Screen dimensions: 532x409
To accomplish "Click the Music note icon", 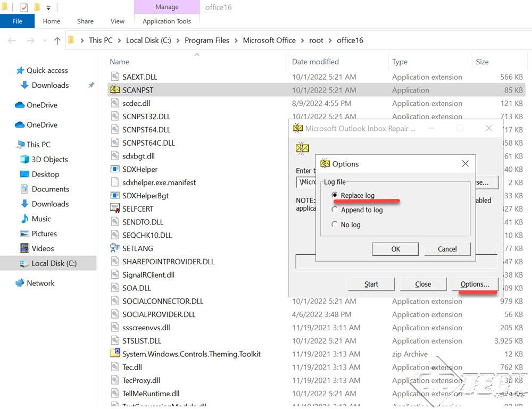I will point(25,219).
